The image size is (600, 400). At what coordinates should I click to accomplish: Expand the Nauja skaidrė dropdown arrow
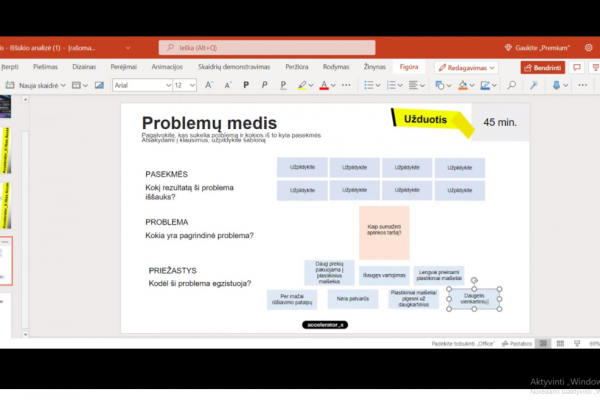pyautogui.click(x=63, y=85)
